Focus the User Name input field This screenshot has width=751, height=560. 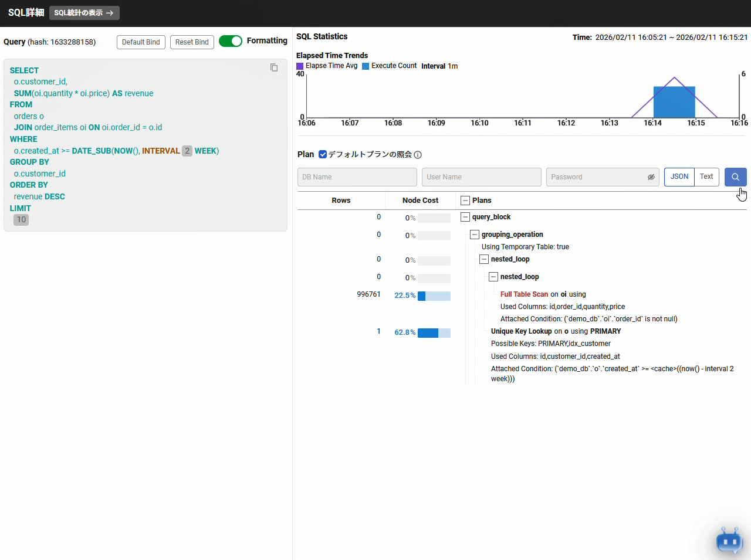point(482,177)
